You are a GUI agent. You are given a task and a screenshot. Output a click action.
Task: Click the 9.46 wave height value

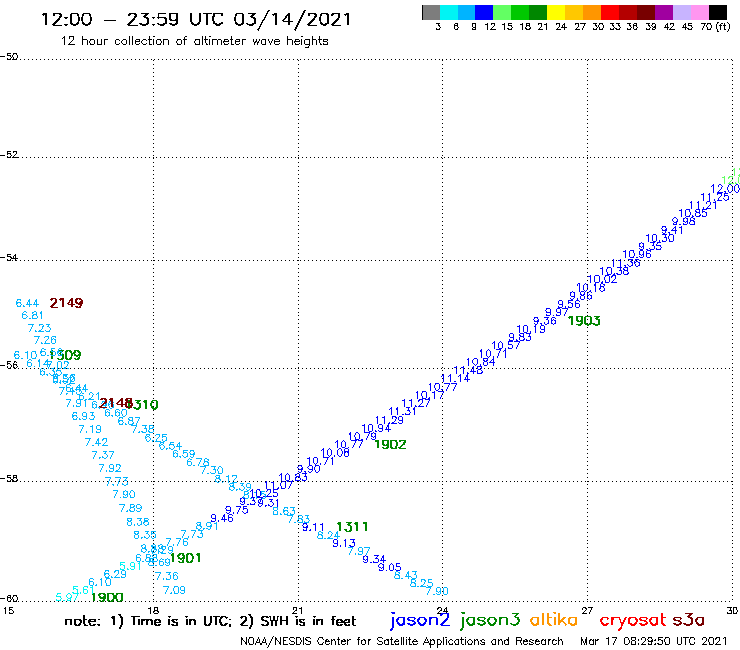pyautogui.click(x=222, y=518)
